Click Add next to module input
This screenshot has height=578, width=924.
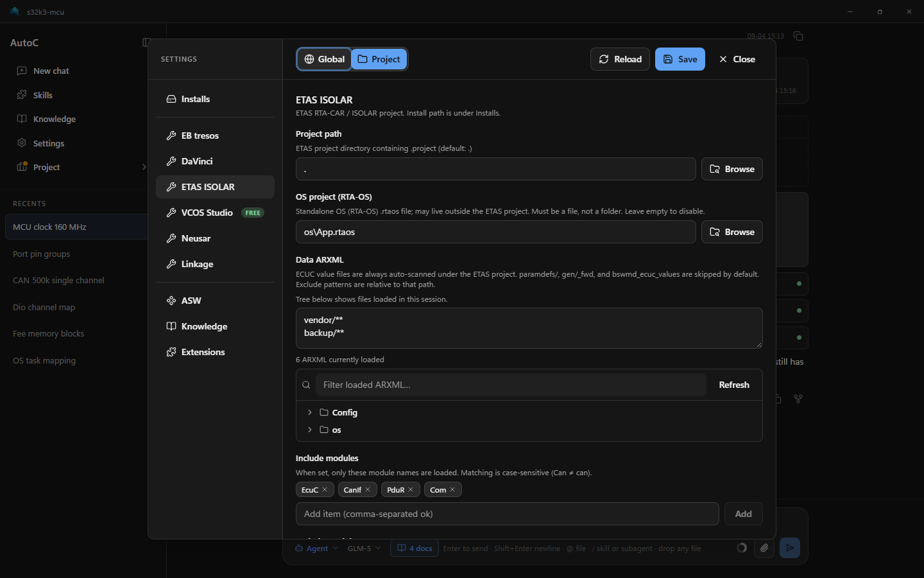(744, 514)
